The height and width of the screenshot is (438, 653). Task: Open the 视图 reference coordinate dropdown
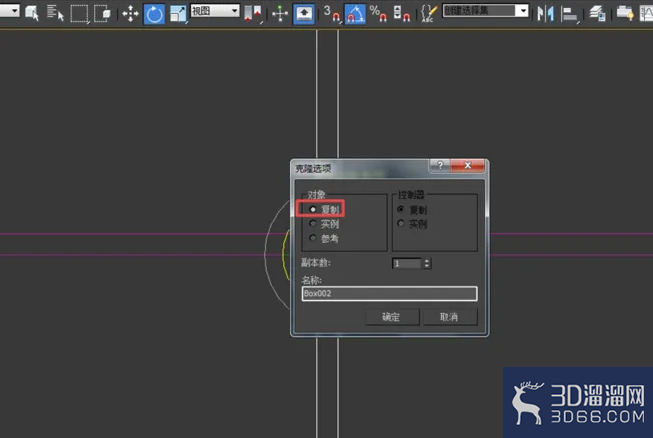click(x=215, y=11)
